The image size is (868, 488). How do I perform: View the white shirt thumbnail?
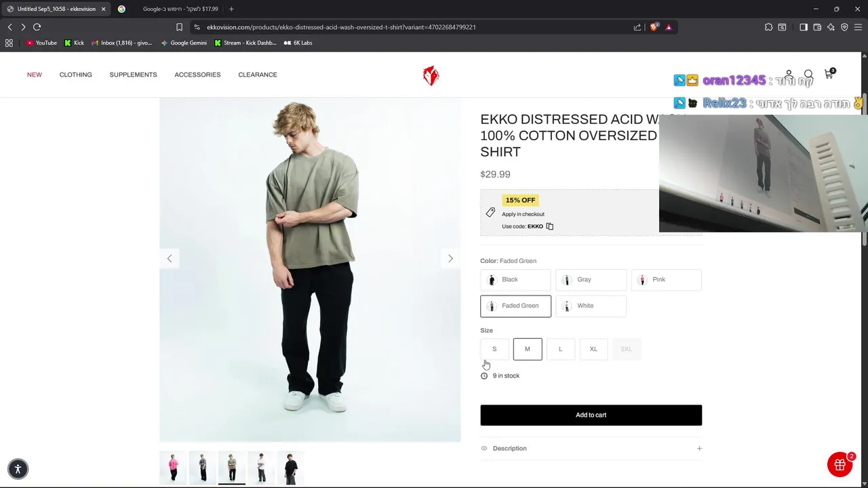261,467
